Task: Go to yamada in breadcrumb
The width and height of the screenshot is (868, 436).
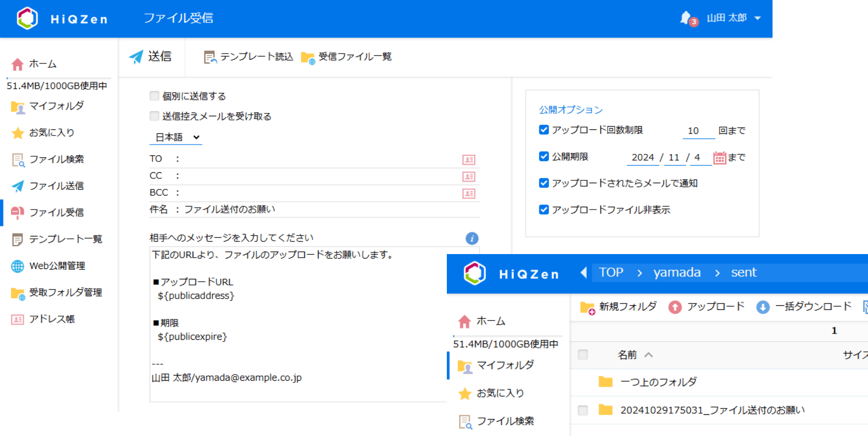Action: coord(677,272)
